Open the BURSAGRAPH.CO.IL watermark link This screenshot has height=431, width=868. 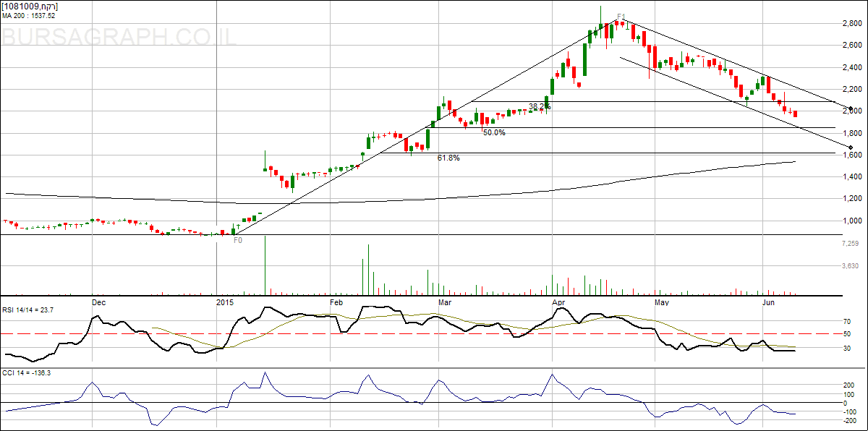119,38
